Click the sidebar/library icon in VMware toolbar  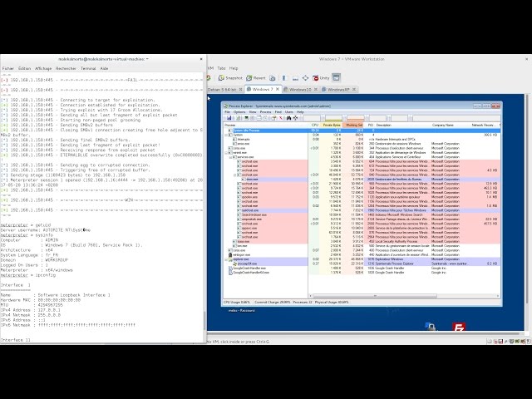(285, 78)
